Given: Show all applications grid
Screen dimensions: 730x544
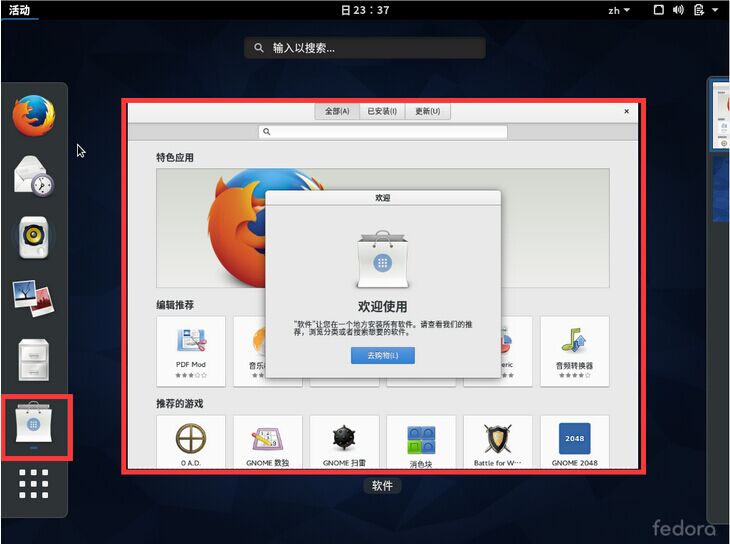Looking at the screenshot, I should (x=34, y=483).
